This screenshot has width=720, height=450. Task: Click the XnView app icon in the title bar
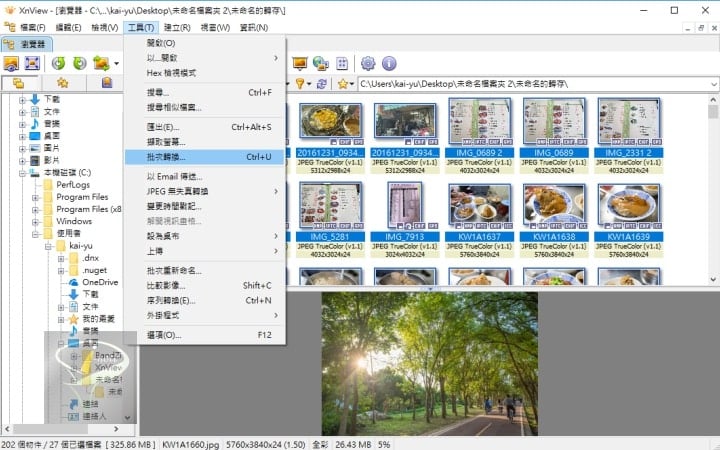click(x=9, y=10)
